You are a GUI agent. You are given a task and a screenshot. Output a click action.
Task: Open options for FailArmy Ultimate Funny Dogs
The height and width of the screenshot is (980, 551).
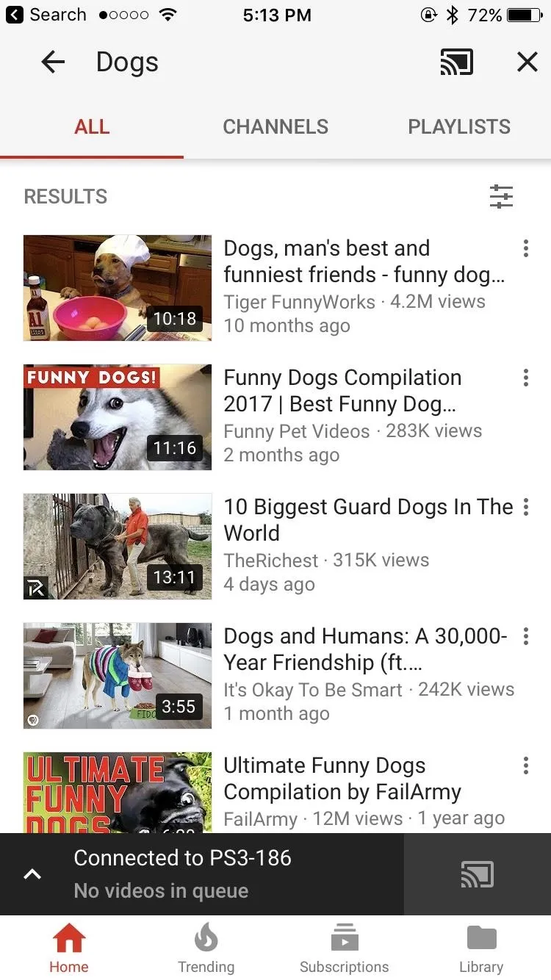[525, 765]
